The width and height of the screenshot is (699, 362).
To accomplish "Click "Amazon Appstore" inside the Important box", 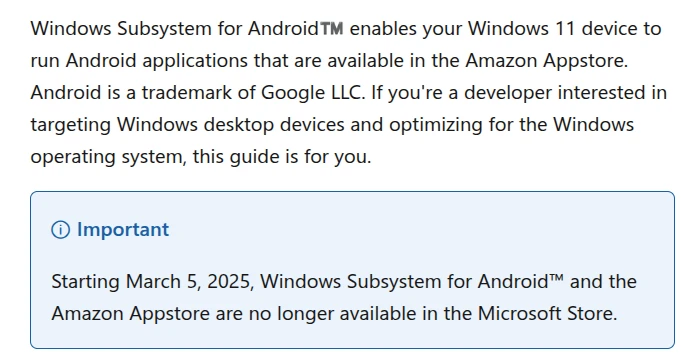I will click(x=130, y=314).
